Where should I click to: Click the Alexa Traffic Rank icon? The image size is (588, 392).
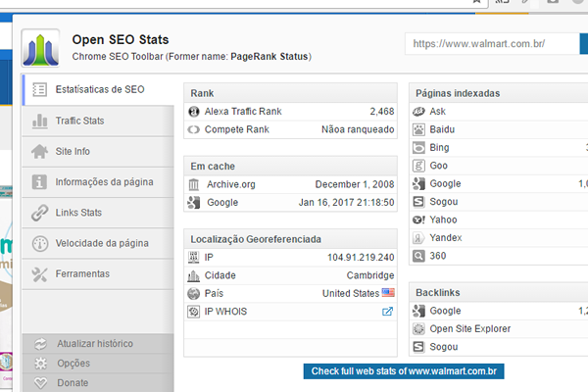193,112
